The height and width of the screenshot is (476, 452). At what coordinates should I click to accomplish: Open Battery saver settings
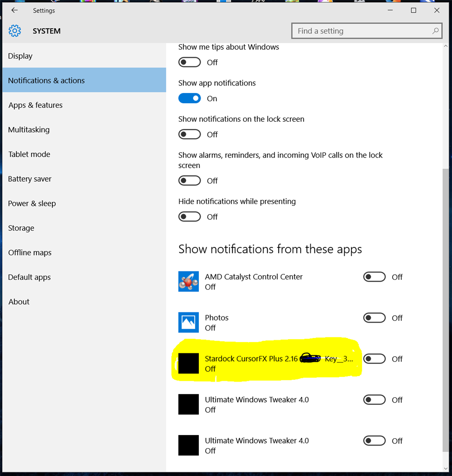pyautogui.click(x=85, y=179)
